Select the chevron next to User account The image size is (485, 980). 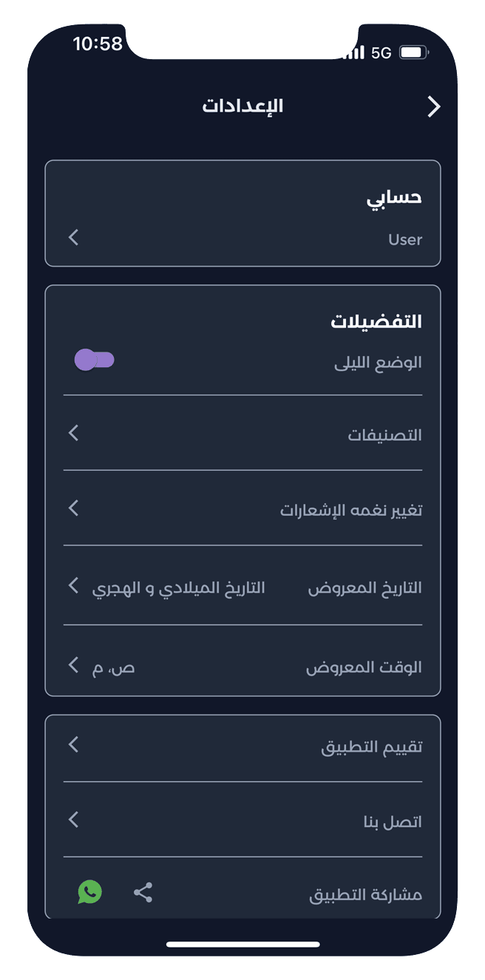(72, 238)
